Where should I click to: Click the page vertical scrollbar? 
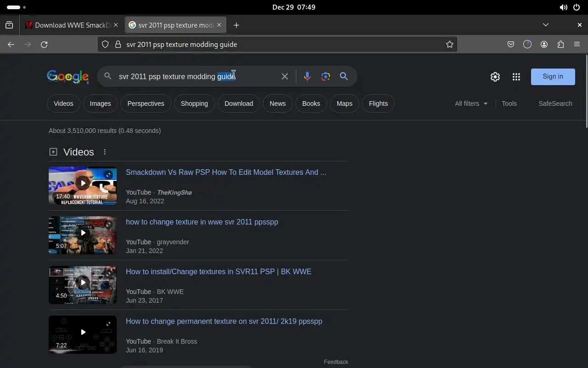tap(586, 91)
